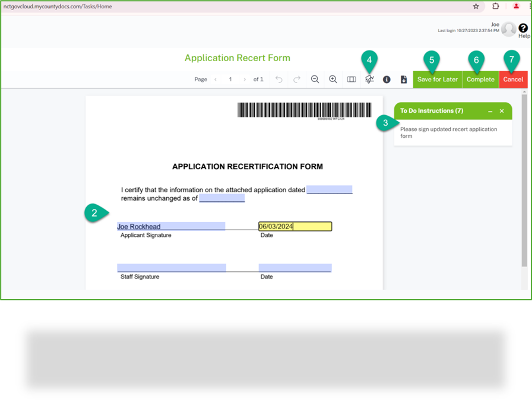The width and height of the screenshot is (532, 403).
Task: Switch to two-page view layout
Action: (351, 79)
